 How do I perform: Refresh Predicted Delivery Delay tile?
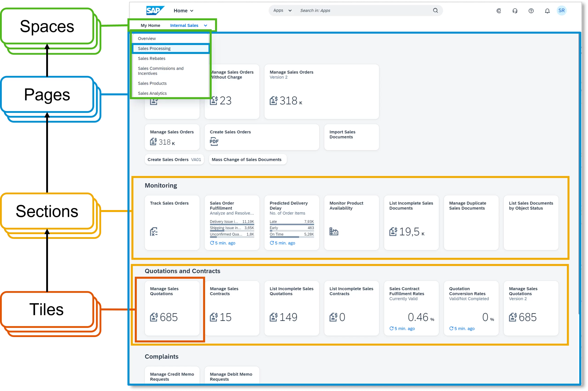tap(272, 243)
